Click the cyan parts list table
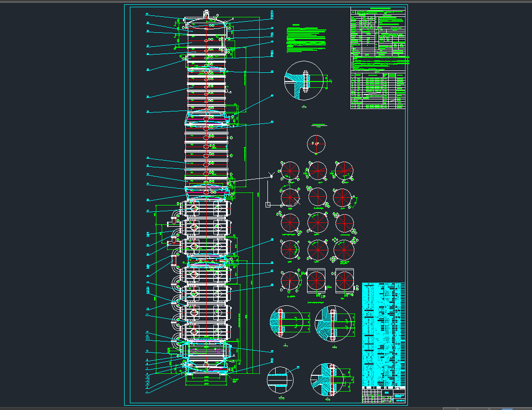Viewport: 532px width, 410px height. tap(383, 334)
